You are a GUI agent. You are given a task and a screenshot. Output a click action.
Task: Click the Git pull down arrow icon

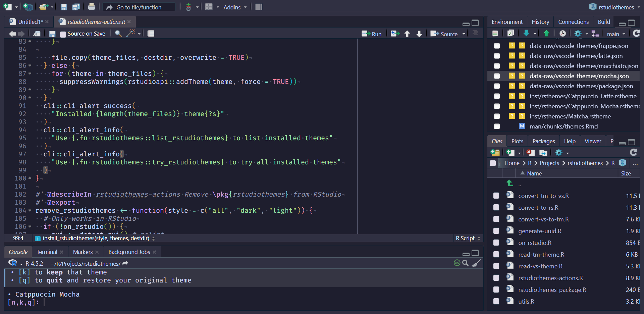[x=526, y=33]
